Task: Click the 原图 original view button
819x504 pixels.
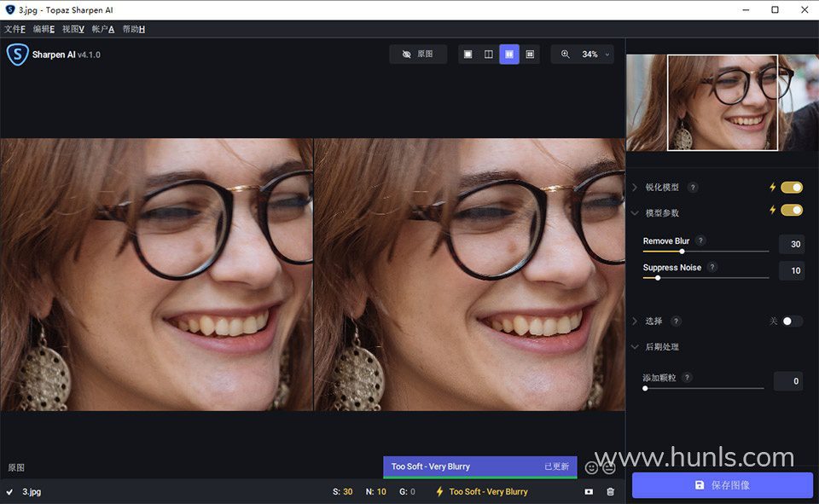Action: click(417, 55)
